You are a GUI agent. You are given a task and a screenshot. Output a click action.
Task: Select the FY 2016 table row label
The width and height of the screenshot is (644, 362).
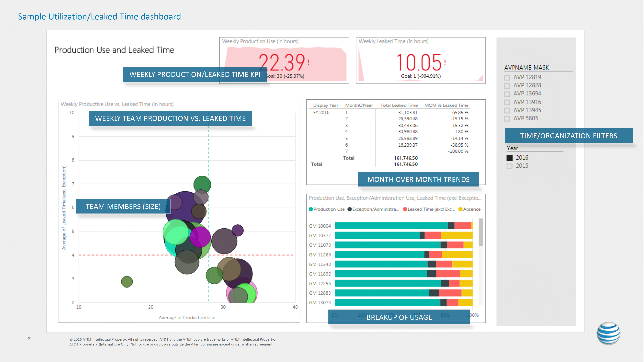[321, 113]
